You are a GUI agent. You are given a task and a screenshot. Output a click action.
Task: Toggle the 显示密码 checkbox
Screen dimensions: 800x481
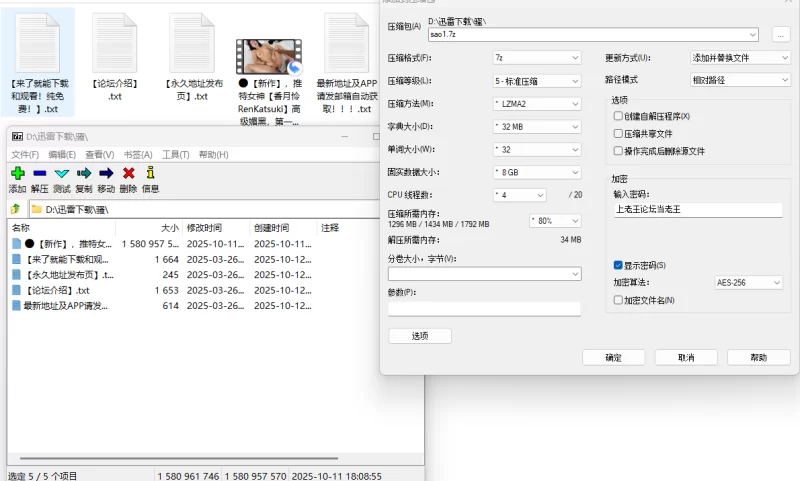click(618, 265)
